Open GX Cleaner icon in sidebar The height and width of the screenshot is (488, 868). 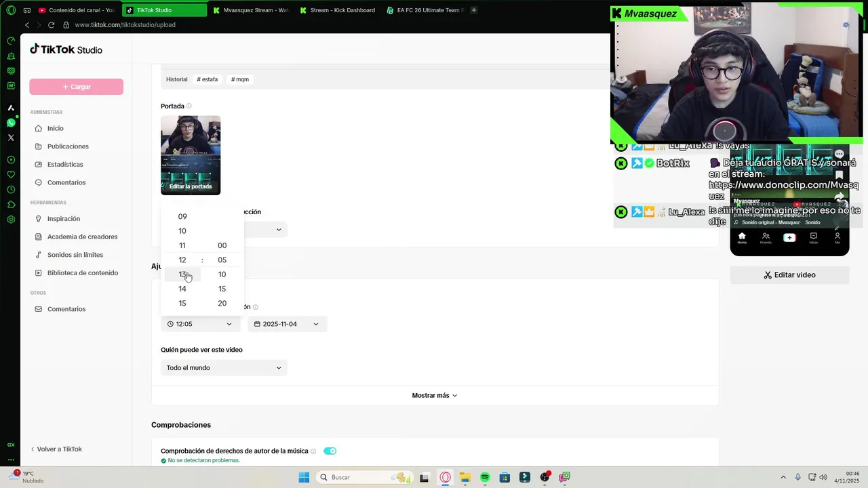point(11,56)
